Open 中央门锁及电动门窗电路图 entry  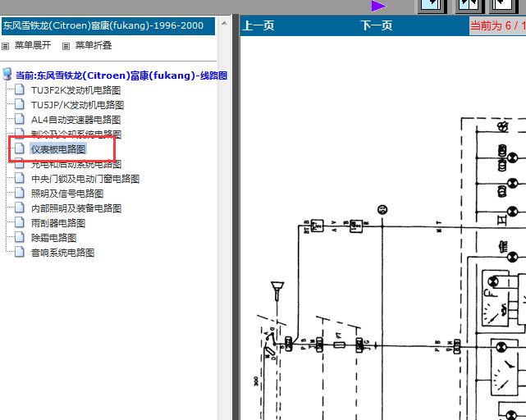click(x=85, y=179)
